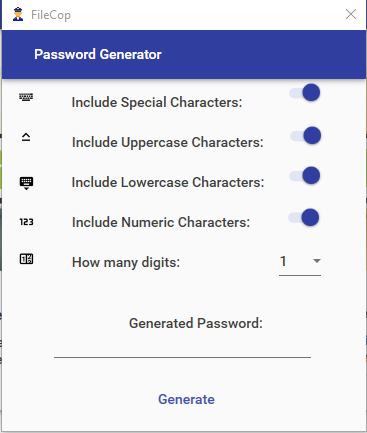Viewport: 367px width, 433px height.
Task: Click the Include Special Characters label
Action: [157, 102]
